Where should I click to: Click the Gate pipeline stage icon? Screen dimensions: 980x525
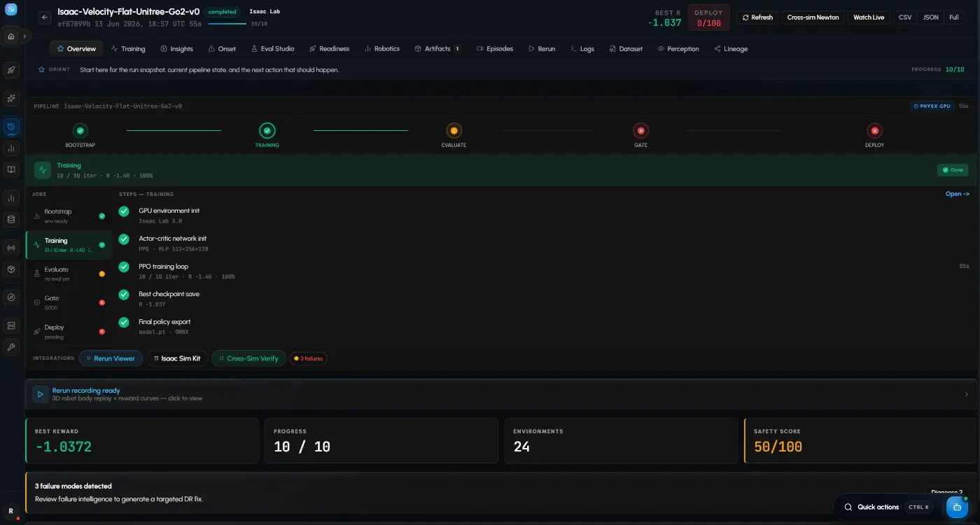point(640,130)
